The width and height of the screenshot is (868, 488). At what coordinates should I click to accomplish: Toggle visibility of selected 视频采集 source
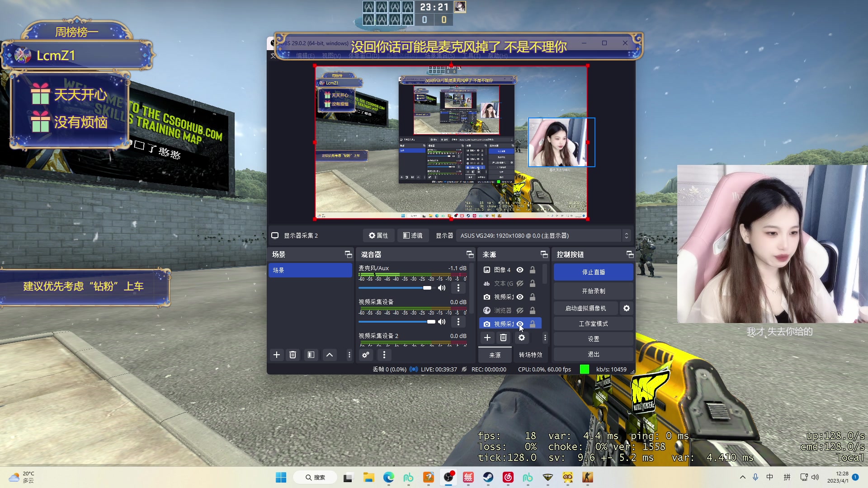[520, 324]
